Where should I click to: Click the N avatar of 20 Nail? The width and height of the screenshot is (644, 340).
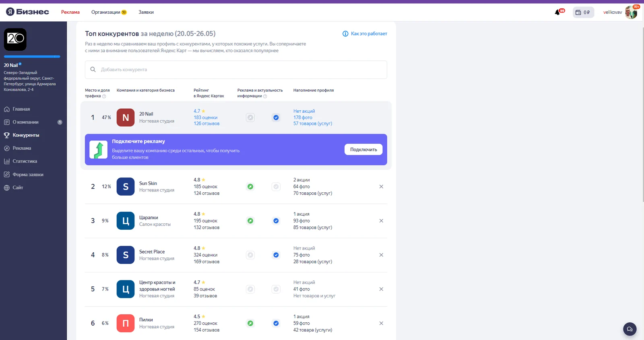[x=126, y=117]
